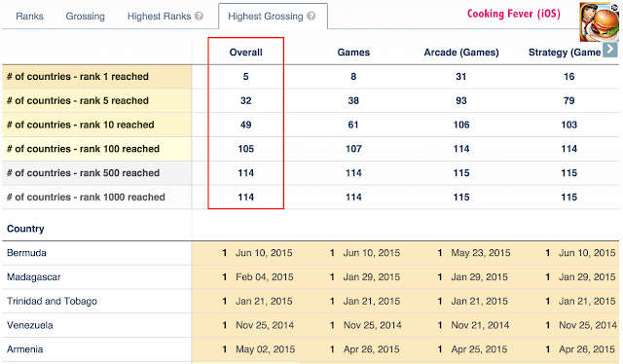Click the help icon beside Highest Ranks
Image resolution: width=623 pixels, height=364 pixels.
tap(199, 17)
